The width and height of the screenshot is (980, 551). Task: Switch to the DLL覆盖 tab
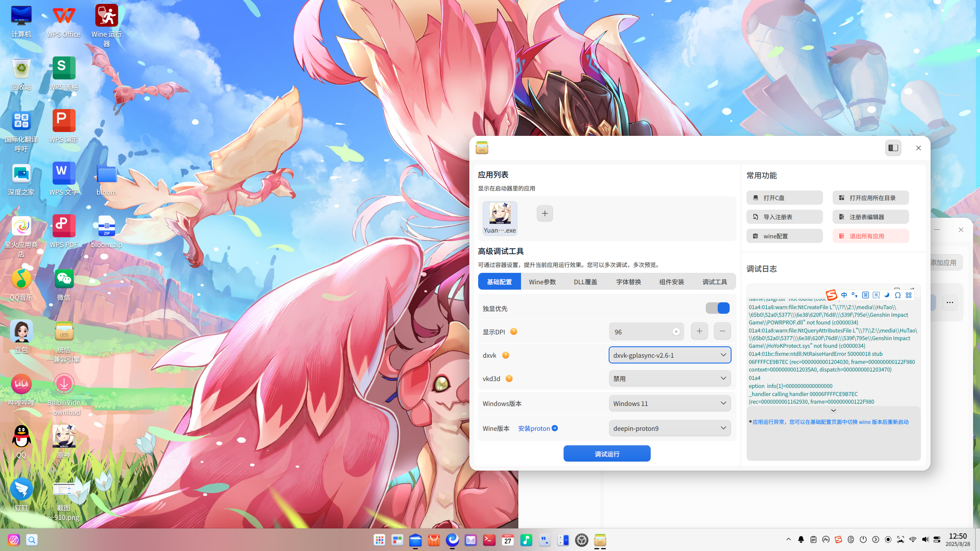click(x=585, y=282)
